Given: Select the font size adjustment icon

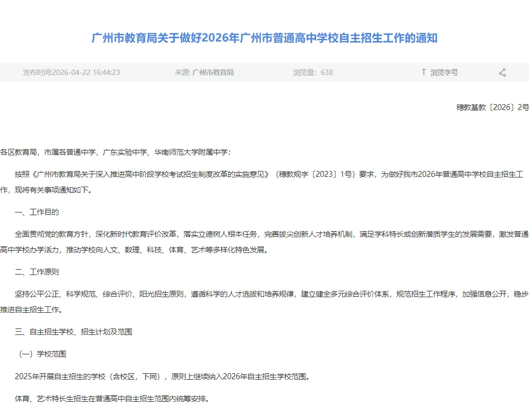Looking at the screenshot, I should [x=424, y=72].
